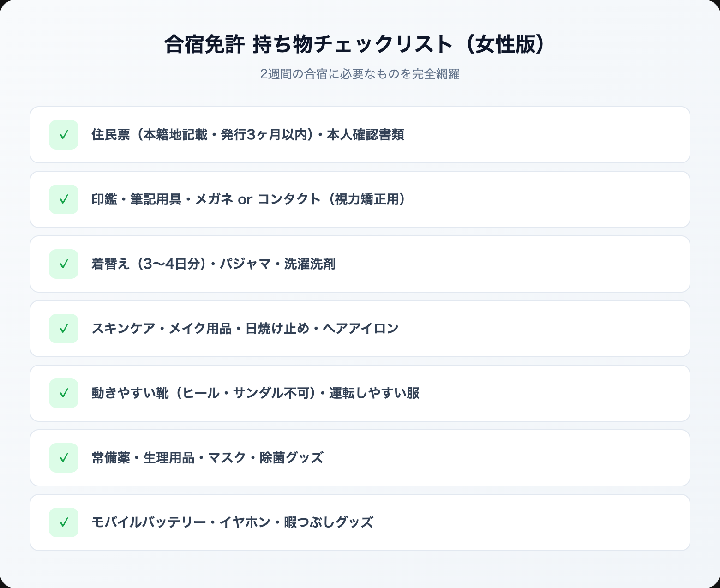Viewport: 720px width, 588px height.
Task: Toggle the 動きやすい靴 checkbox
Action: coord(64,393)
